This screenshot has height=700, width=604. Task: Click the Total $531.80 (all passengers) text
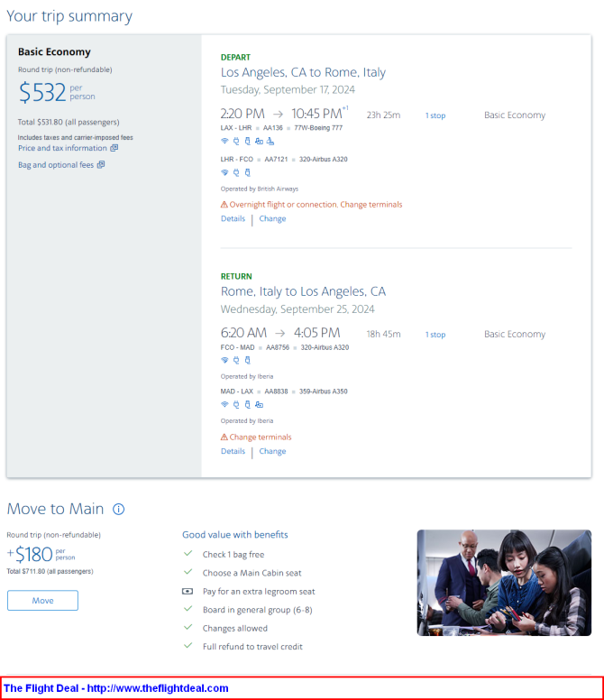click(69, 122)
